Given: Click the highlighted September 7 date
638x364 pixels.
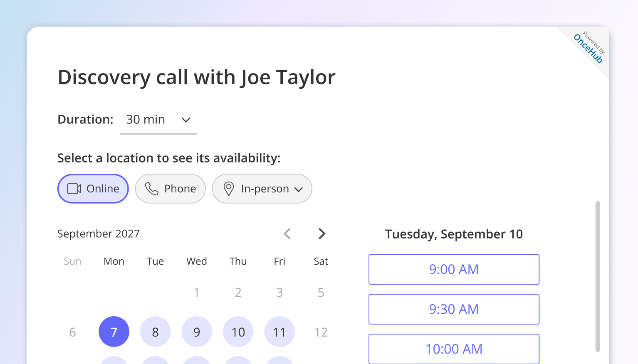Looking at the screenshot, I should tap(114, 332).
